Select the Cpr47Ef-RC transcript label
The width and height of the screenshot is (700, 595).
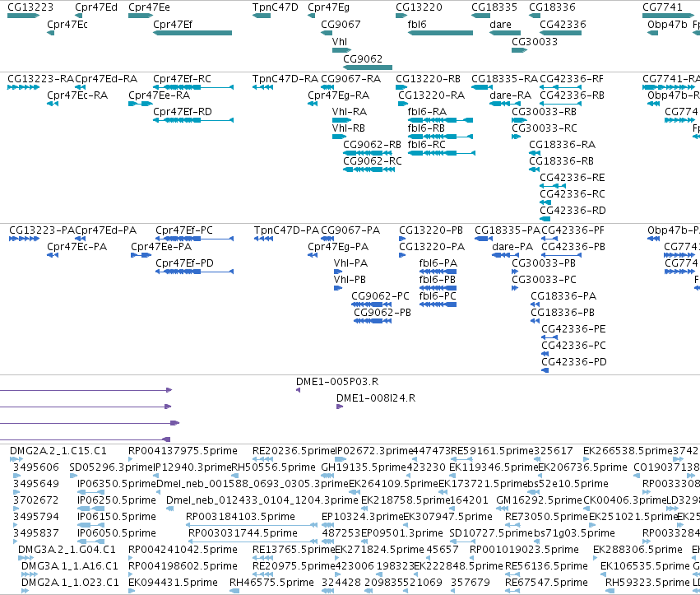coord(182,79)
